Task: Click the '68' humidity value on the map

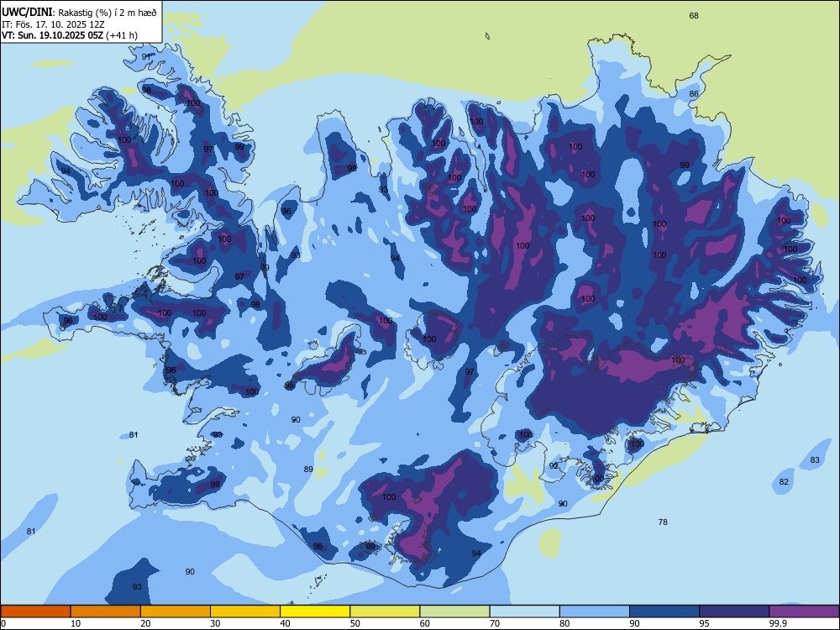Action: 694,15
